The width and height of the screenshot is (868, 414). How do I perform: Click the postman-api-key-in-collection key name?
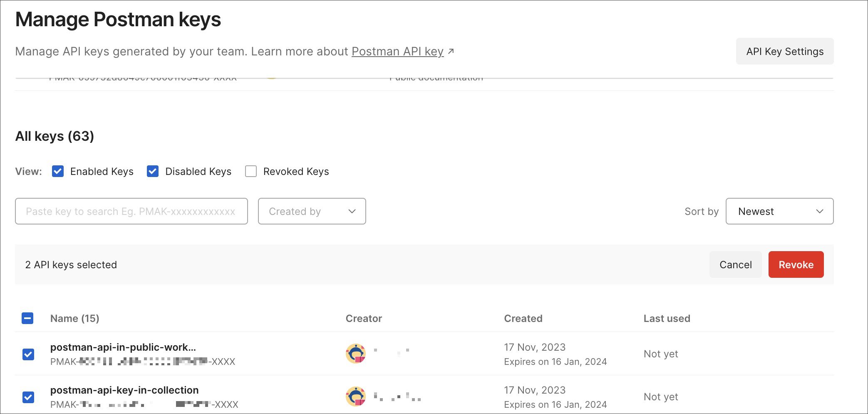coord(124,390)
